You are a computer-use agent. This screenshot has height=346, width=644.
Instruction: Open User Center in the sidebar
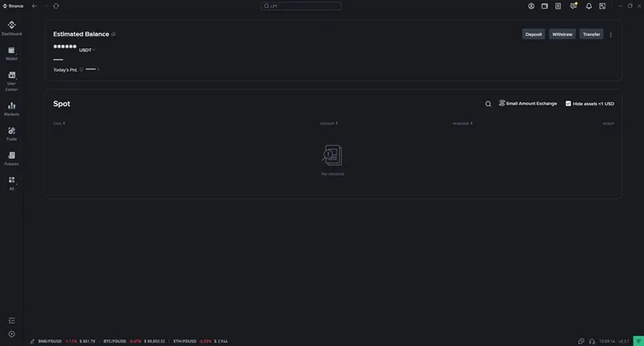pyautogui.click(x=11, y=80)
